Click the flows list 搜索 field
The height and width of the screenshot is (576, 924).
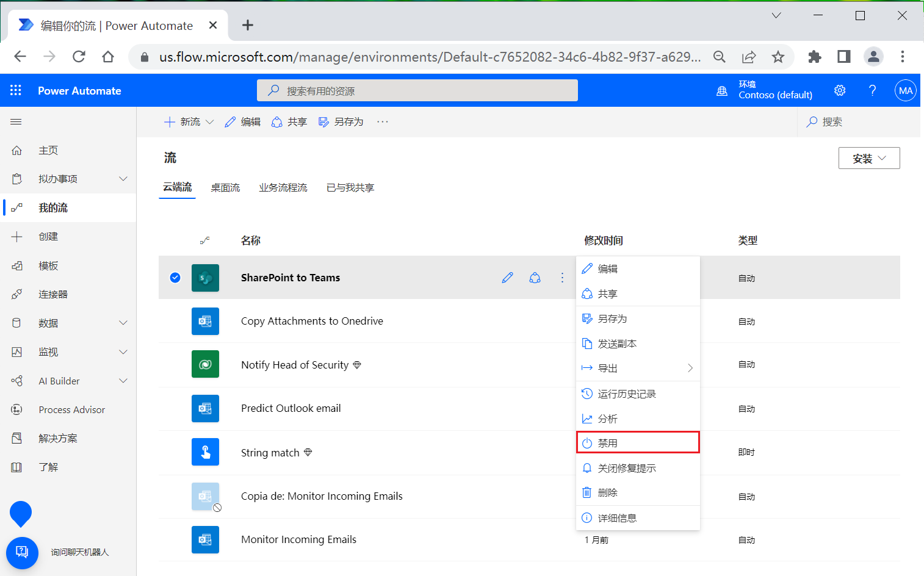[859, 121]
